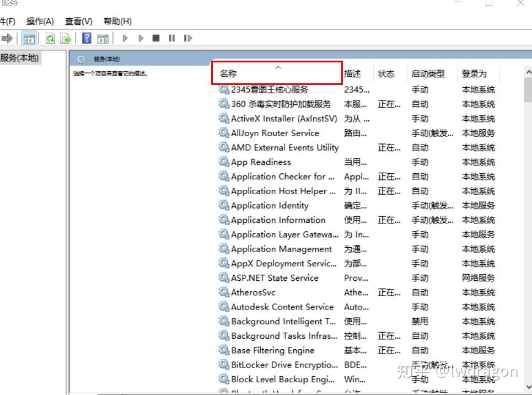
Task: Refresh the services list
Action: [x=50, y=38]
